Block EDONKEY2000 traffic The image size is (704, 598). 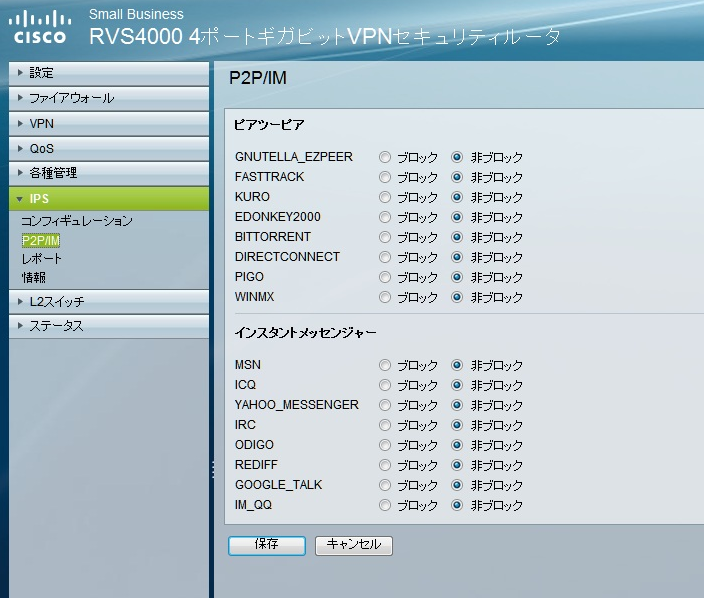[385, 217]
